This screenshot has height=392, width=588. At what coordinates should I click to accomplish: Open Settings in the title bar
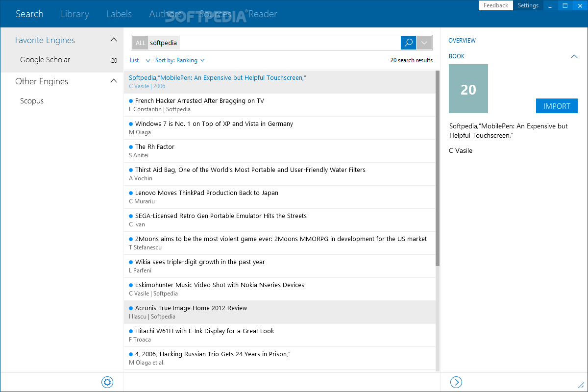[x=528, y=5]
